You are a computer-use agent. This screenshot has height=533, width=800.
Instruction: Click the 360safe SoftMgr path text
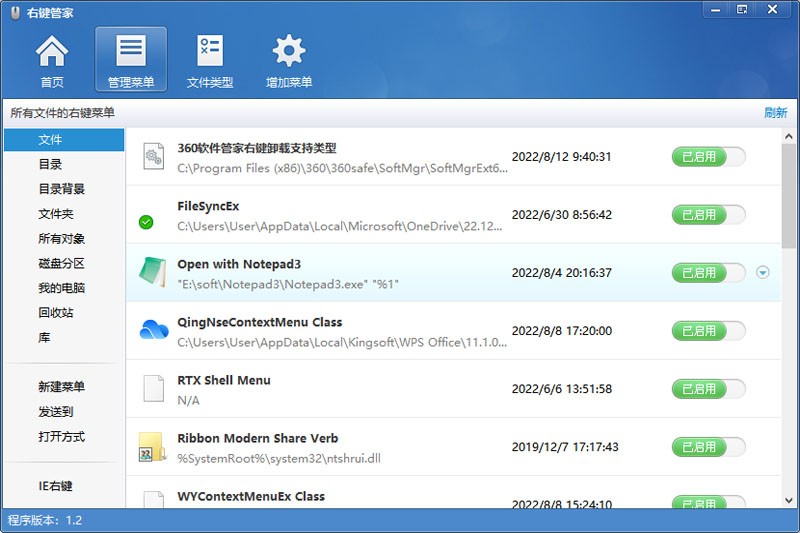342,168
